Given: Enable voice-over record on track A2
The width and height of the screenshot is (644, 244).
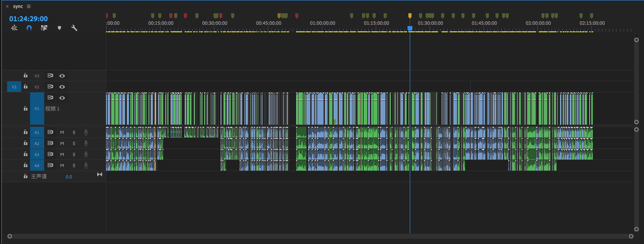Looking at the screenshot, I should click(86, 143).
